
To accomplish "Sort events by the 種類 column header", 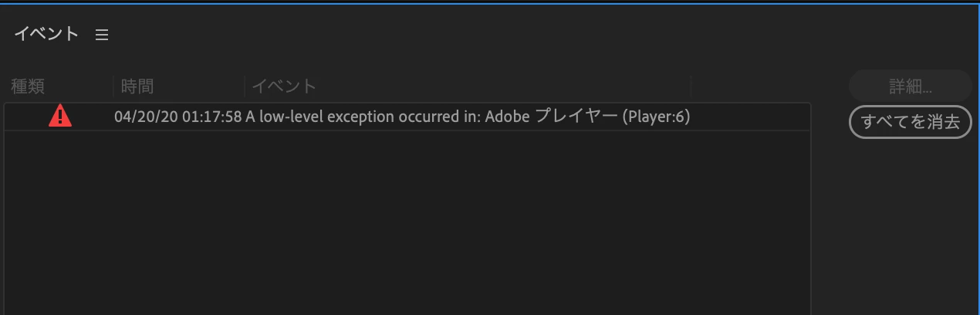I will click(x=28, y=86).
